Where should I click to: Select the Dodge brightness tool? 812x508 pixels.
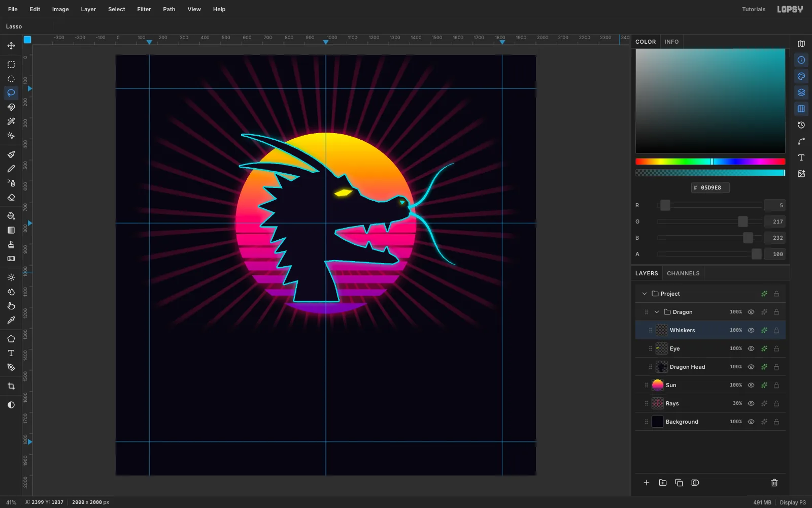click(11, 277)
